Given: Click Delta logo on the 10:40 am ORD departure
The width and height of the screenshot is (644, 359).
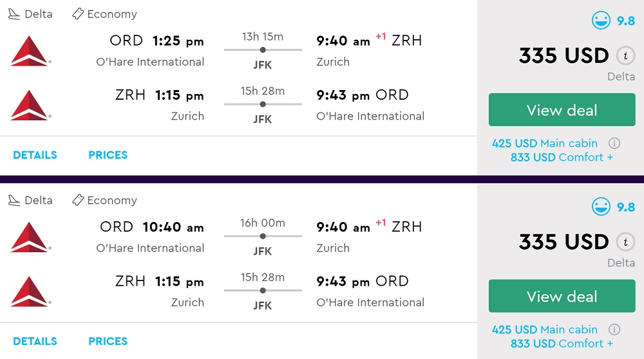Looking at the screenshot, I should pos(30,237).
